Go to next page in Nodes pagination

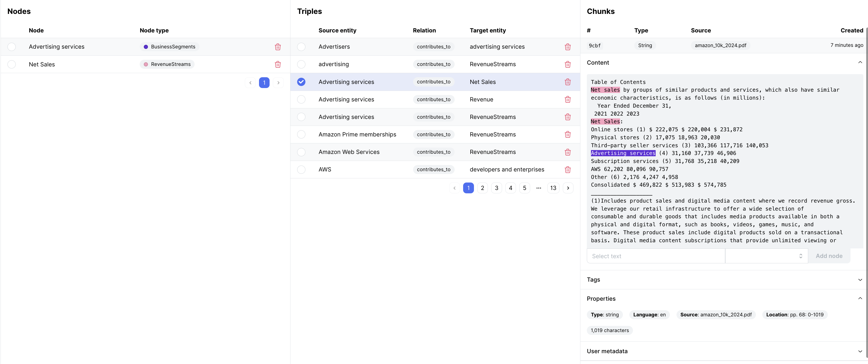[278, 82]
